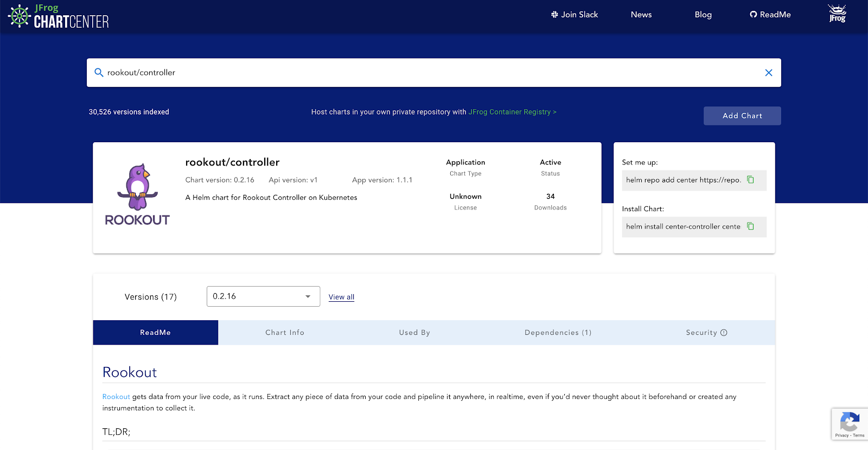868x450 pixels.
Task: Open the version 0.2.16 dropdown
Action: (x=263, y=296)
